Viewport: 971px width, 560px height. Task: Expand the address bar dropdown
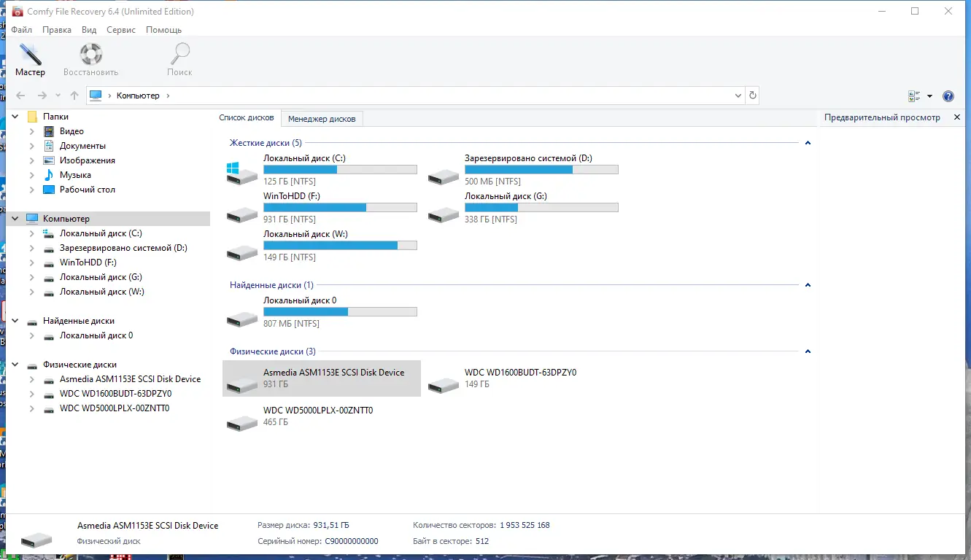[x=738, y=96]
